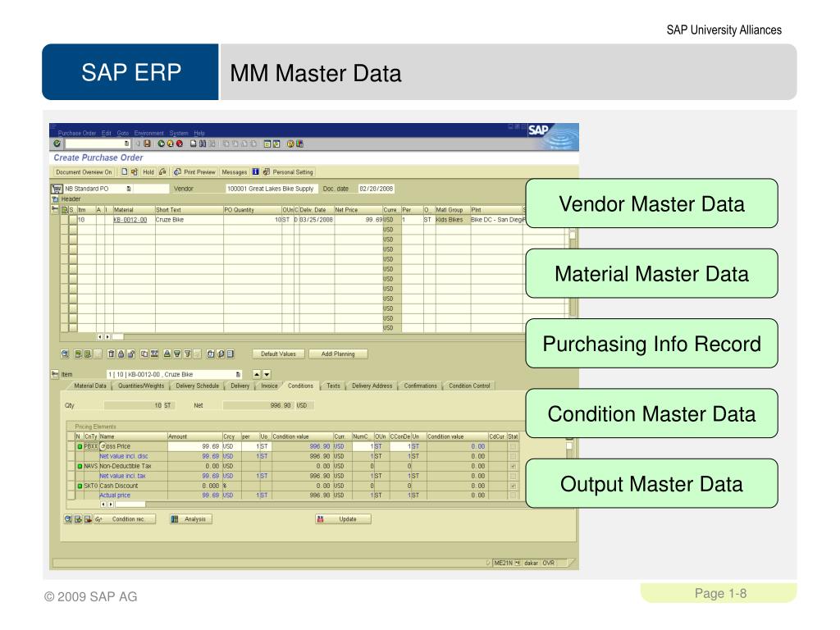Viewport: 840px width, 630px height.
Task: Click the red Cancel icon
Action: point(180,144)
